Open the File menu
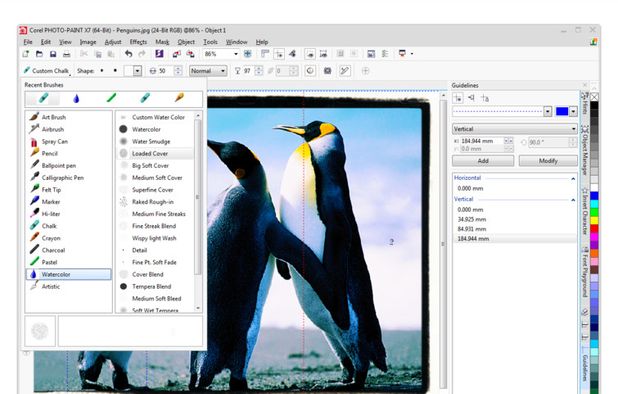618x394 pixels. pyautogui.click(x=28, y=42)
